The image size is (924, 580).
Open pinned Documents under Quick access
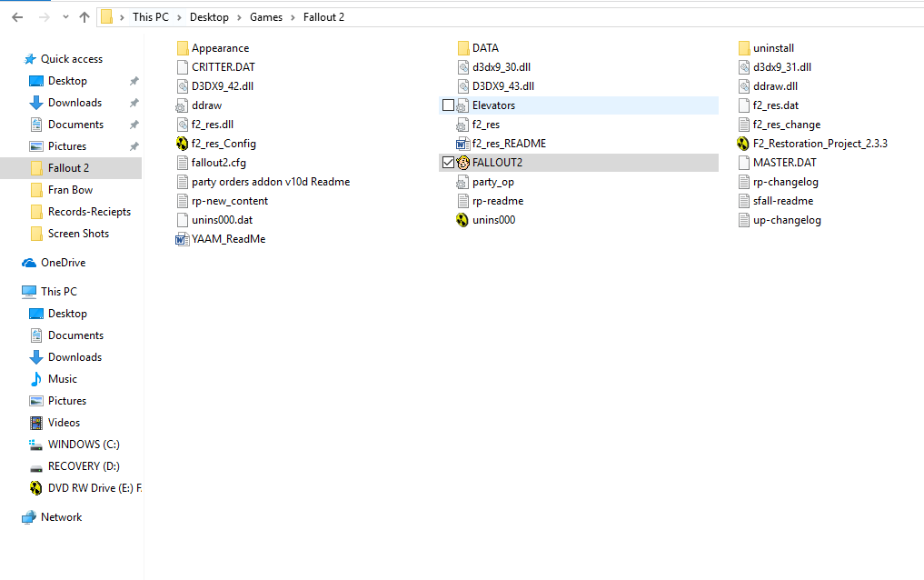pyautogui.click(x=75, y=125)
